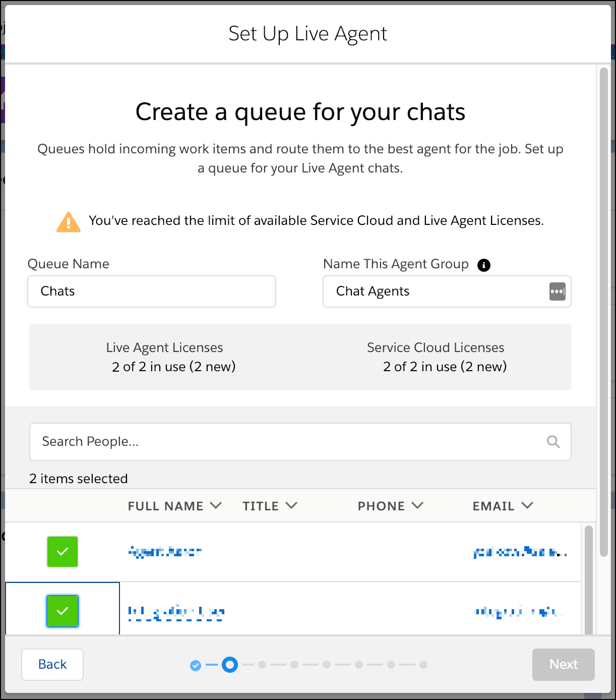The image size is (616, 700).
Task: Click the Queue Name field containing Chats
Action: (x=151, y=291)
